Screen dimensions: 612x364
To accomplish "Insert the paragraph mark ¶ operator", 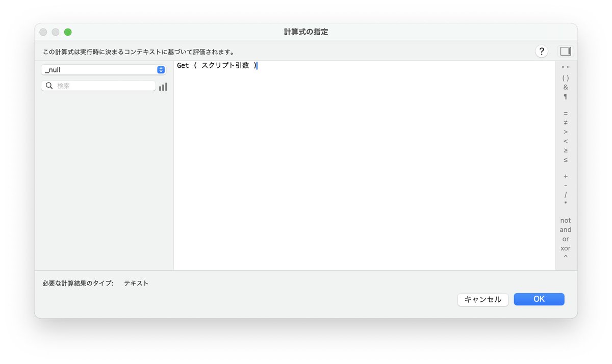I will [x=566, y=96].
